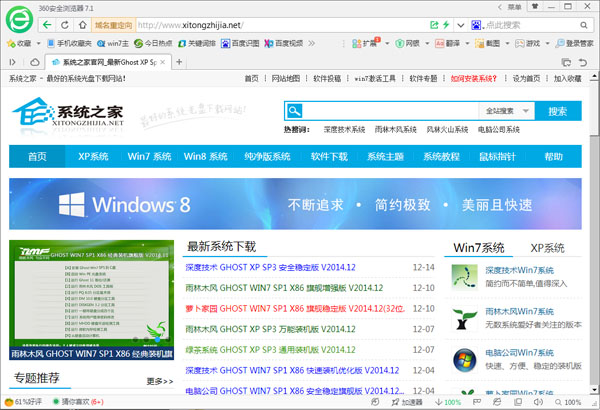Open the 收藏 favorites star button
Image resolution: width=600 pixels, height=410 pixels.
[19, 43]
